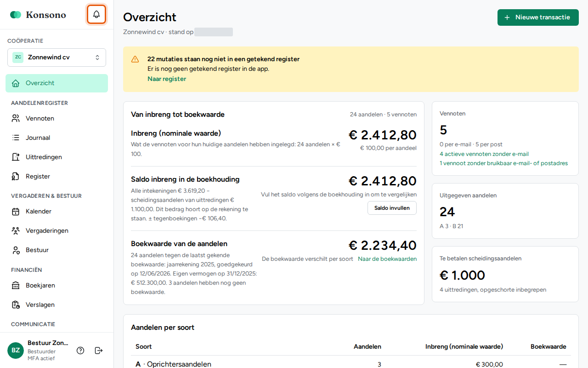Image resolution: width=588 pixels, height=368 pixels.
Task: Click the warning triangle icon in the banner
Action: [x=135, y=59]
